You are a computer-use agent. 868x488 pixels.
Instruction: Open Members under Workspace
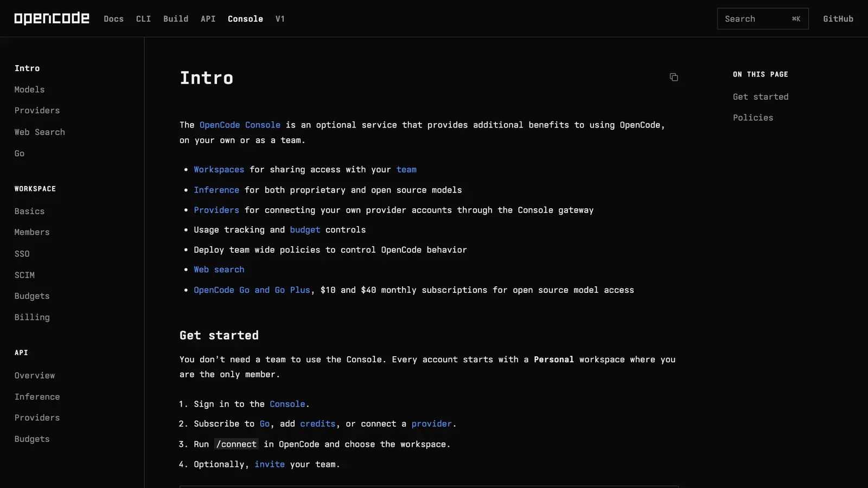[32, 233]
